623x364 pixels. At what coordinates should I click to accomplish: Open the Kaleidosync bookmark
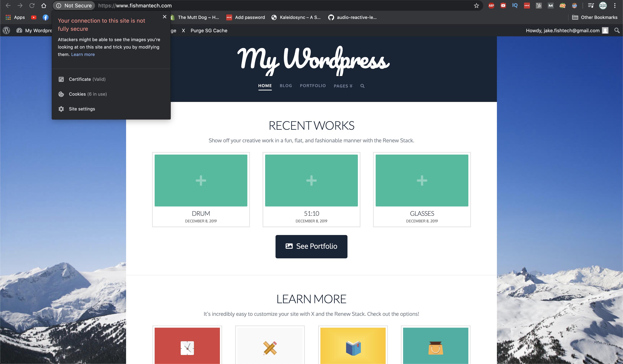tap(296, 17)
